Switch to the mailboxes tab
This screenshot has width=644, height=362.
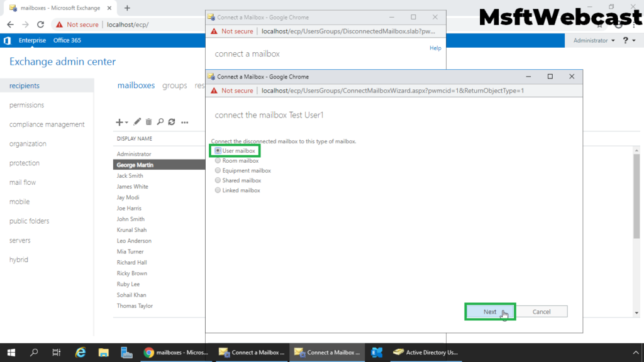(136, 85)
